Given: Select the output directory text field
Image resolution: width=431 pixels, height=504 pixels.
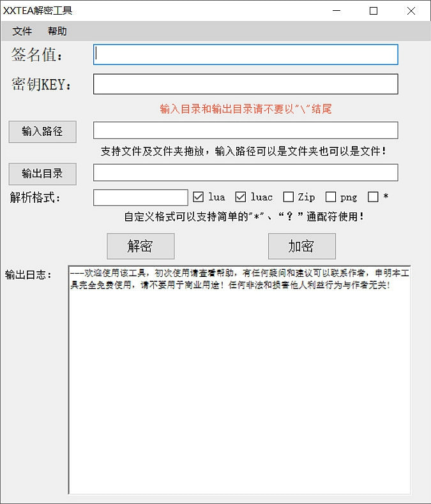Looking at the screenshot, I should pos(246,173).
